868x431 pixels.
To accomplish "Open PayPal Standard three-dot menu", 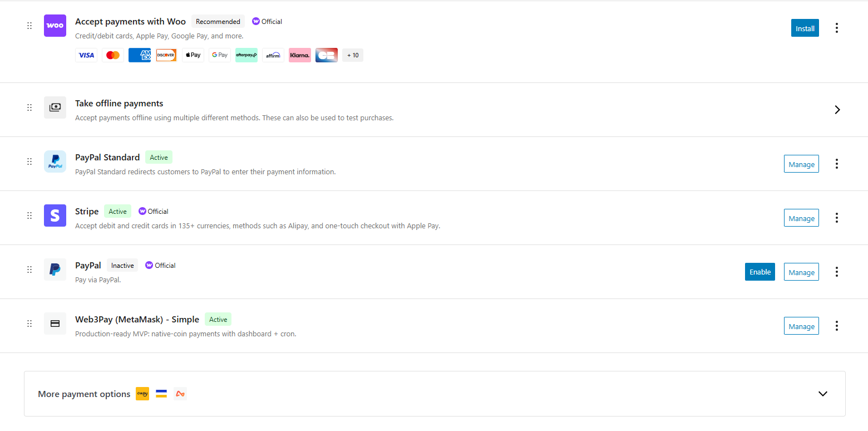I will coord(837,164).
